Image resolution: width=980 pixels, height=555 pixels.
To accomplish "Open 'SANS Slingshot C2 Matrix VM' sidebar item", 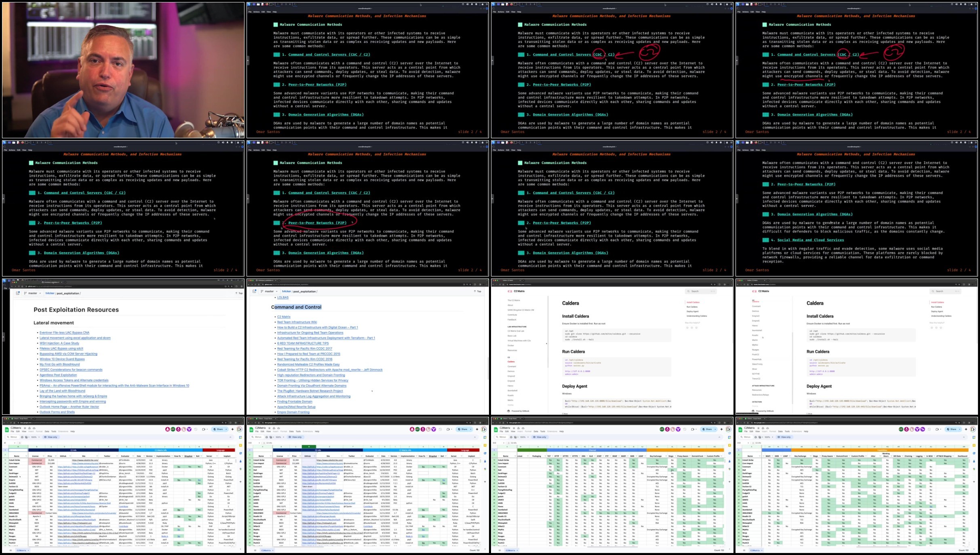I will (521, 310).
